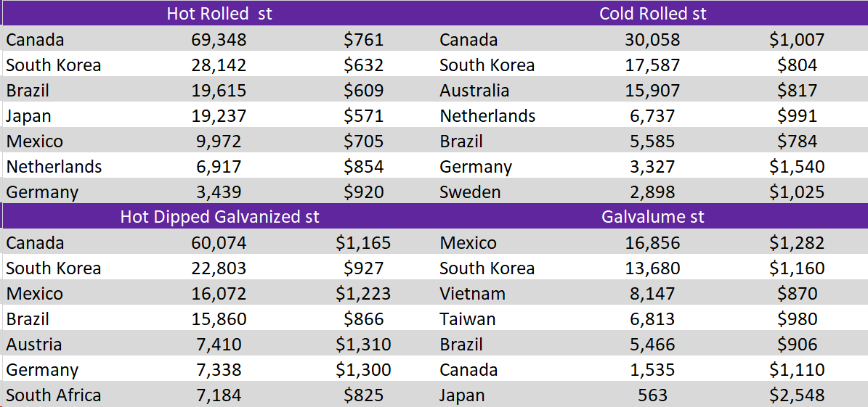Select the $761 price cell
The image size is (868, 407).
[363, 40]
